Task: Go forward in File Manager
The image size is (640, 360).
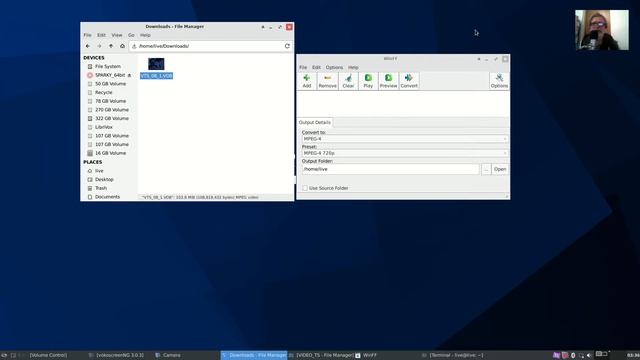Action: tap(99, 46)
